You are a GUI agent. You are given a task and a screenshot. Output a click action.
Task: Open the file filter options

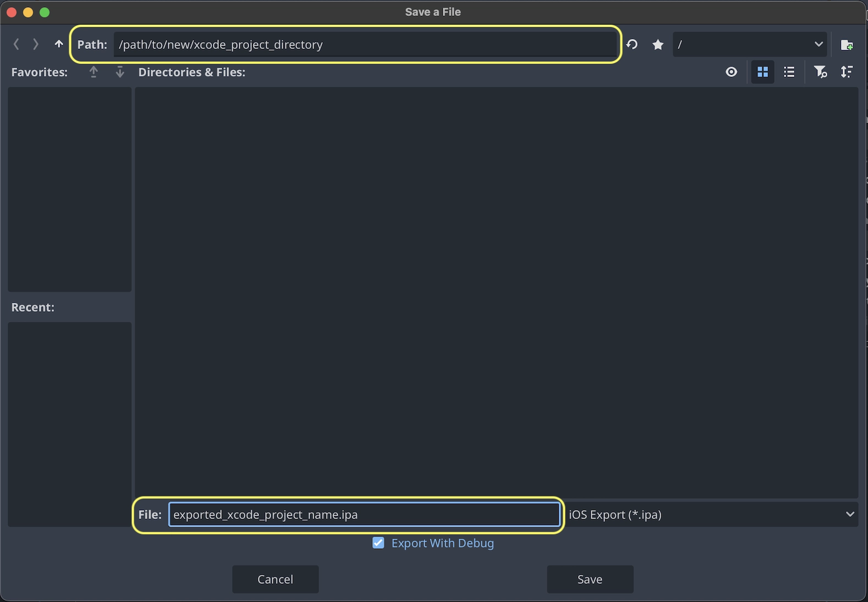820,72
